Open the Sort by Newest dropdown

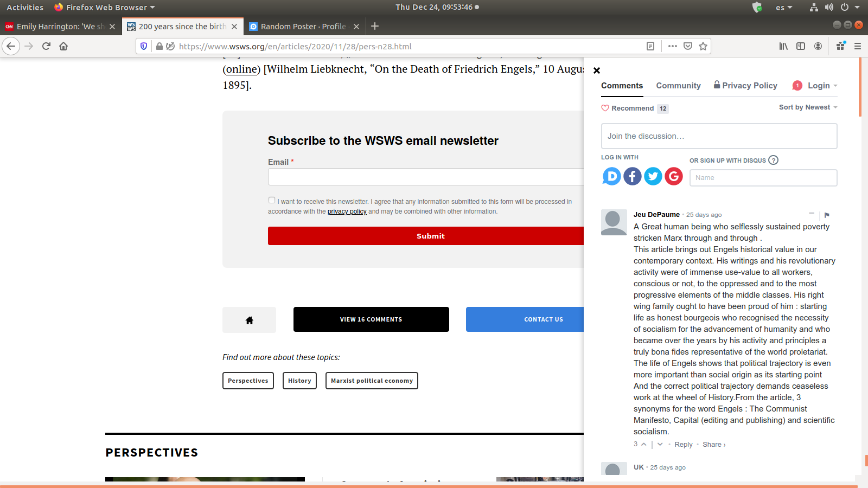(808, 107)
